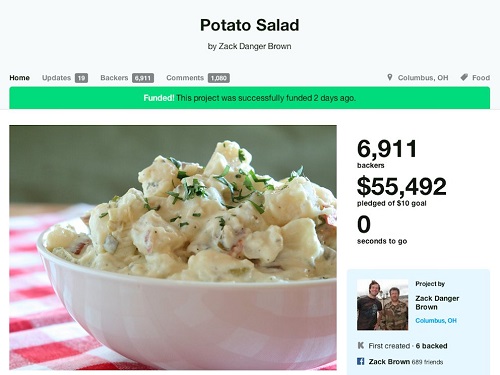Open the Columbus, OH location link in header

pos(423,78)
